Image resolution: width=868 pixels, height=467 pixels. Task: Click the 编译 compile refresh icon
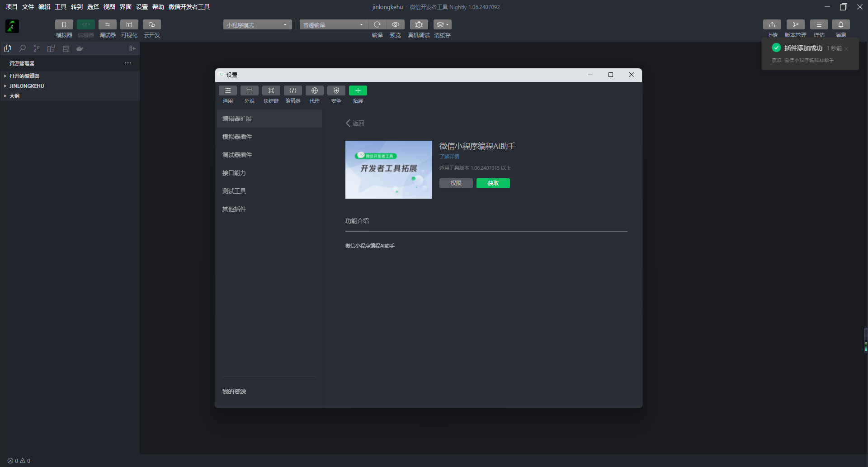tap(377, 24)
